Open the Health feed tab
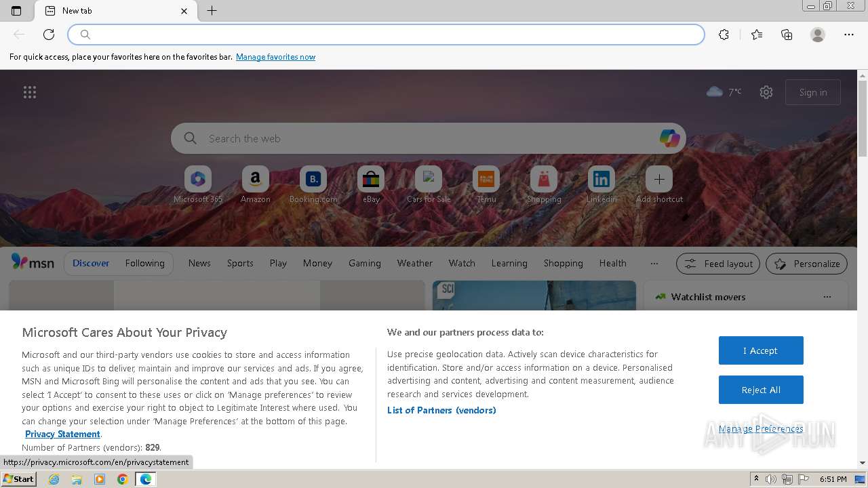 pos(613,263)
